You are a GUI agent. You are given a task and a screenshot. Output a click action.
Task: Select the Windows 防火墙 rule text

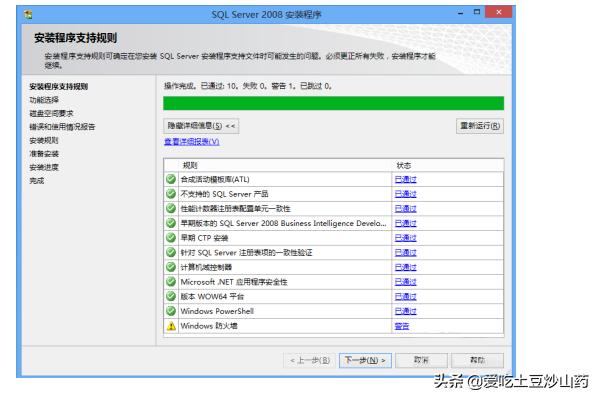(x=209, y=326)
